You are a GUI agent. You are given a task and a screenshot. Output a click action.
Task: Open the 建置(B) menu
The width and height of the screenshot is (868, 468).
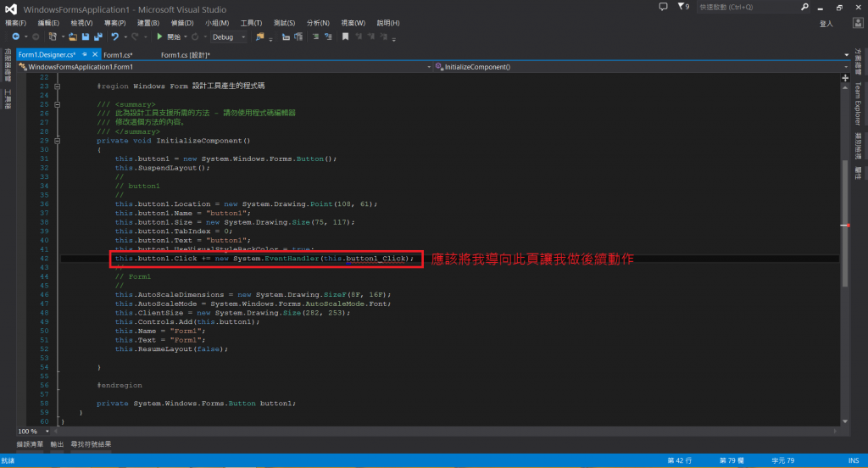pyautogui.click(x=147, y=23)
